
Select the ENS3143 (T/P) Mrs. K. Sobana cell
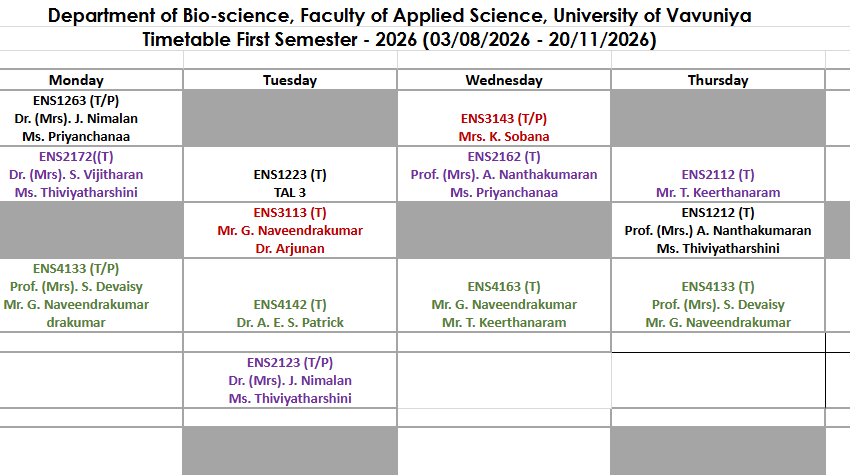tap(504, 118)
